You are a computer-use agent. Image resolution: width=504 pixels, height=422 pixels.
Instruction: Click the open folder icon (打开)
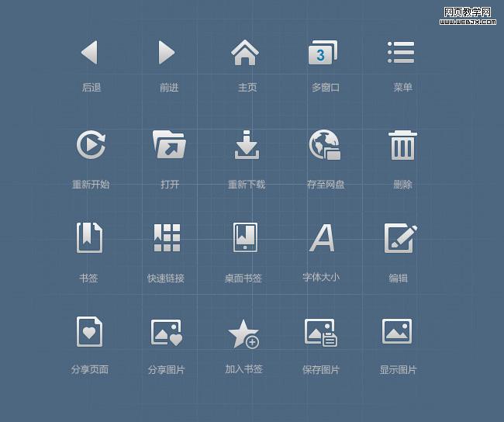pos(169,144)
